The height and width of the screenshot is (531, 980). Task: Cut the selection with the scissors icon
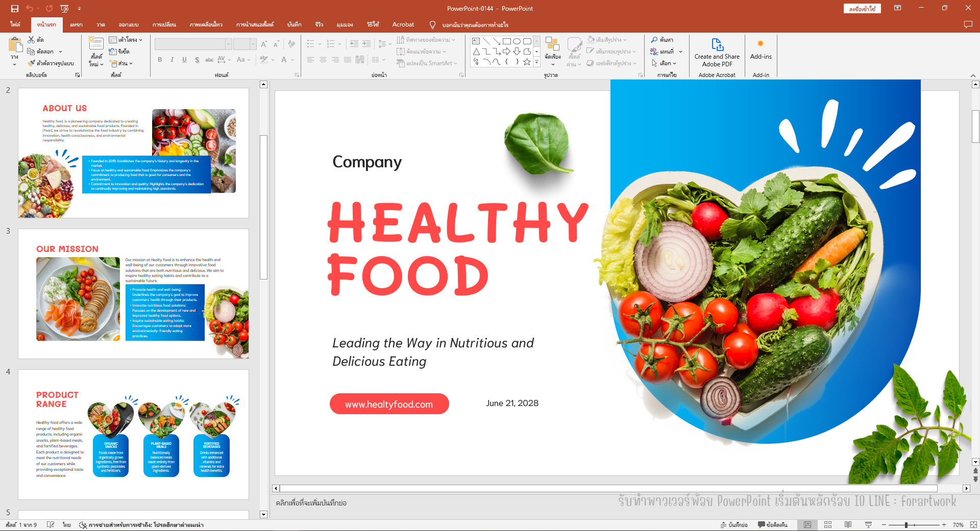(x=32, y=40)
